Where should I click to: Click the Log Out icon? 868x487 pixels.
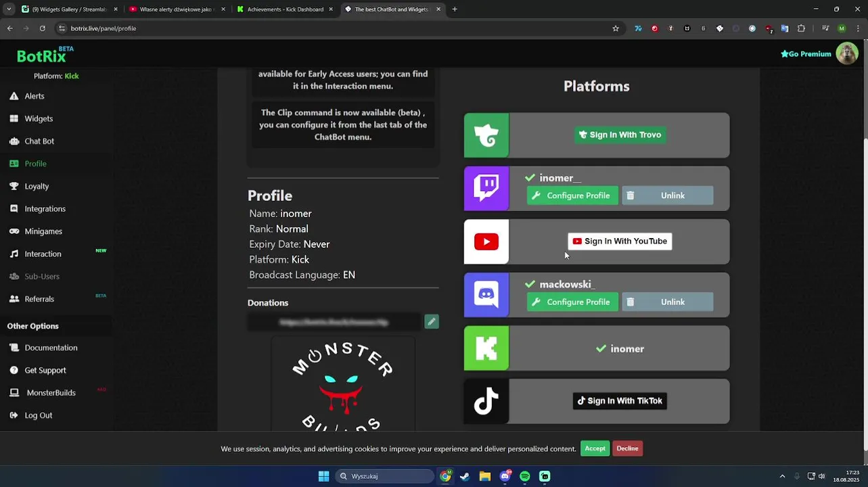tap(14, 415)
